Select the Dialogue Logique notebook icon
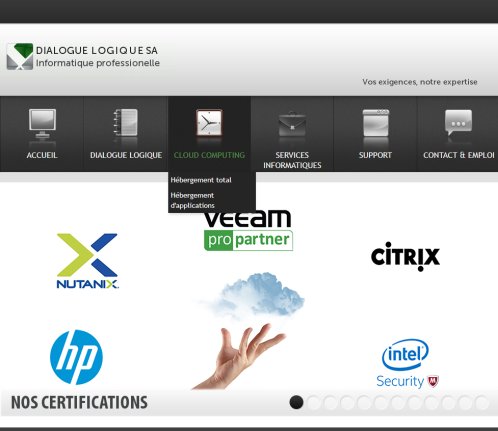 coord(125,122)
